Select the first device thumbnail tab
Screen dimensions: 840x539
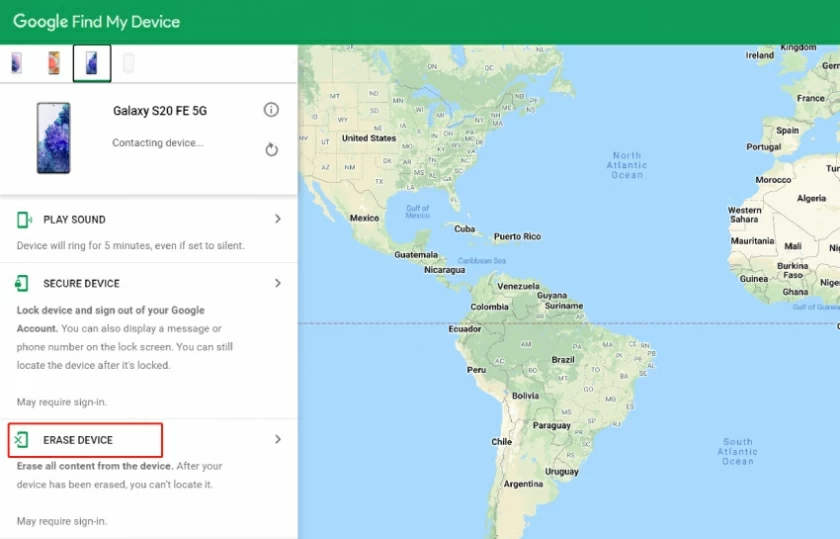tap(17, 63)
